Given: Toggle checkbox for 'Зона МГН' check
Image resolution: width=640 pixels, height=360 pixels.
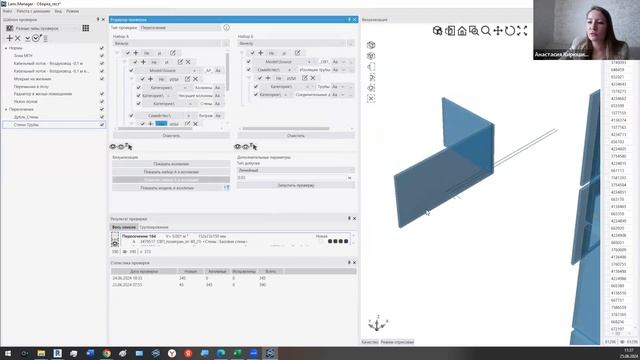Looking at the screenshot, I should [x=102, y=56].
